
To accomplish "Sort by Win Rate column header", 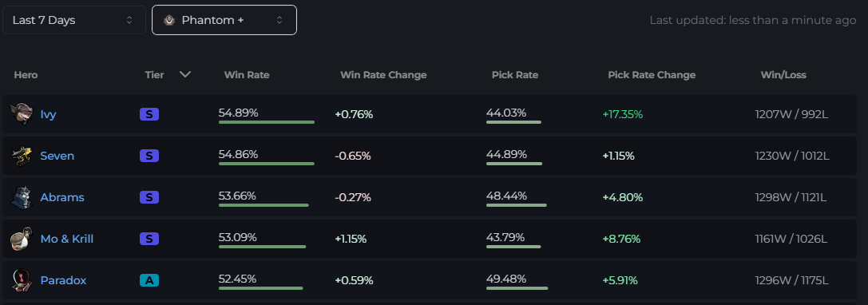I will 246,75.
